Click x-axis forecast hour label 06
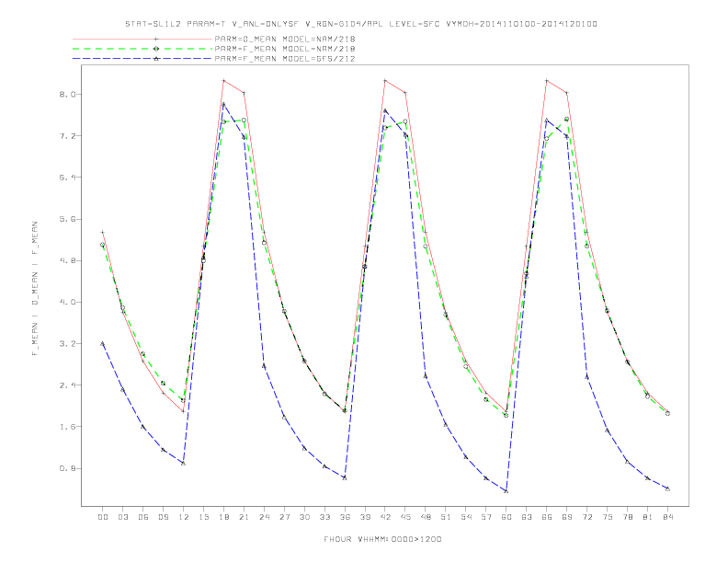Screen dimensions: 728x563 tap(143, 517)
